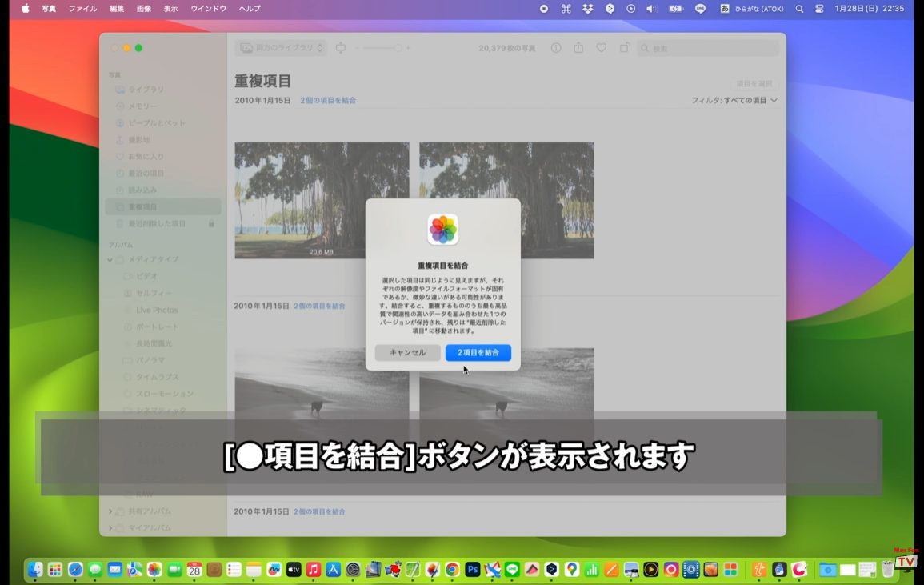Open the フィルタ: すべての項目 dropdown

coord(734,100)
